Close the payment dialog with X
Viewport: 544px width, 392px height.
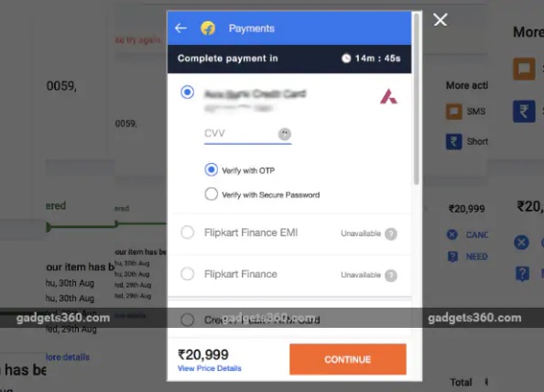point(441,20)
